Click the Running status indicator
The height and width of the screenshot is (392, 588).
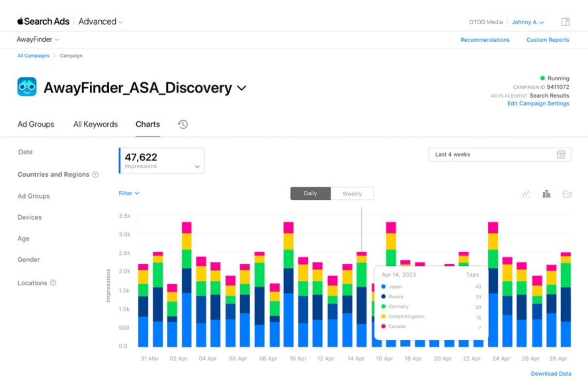(555, 78)
